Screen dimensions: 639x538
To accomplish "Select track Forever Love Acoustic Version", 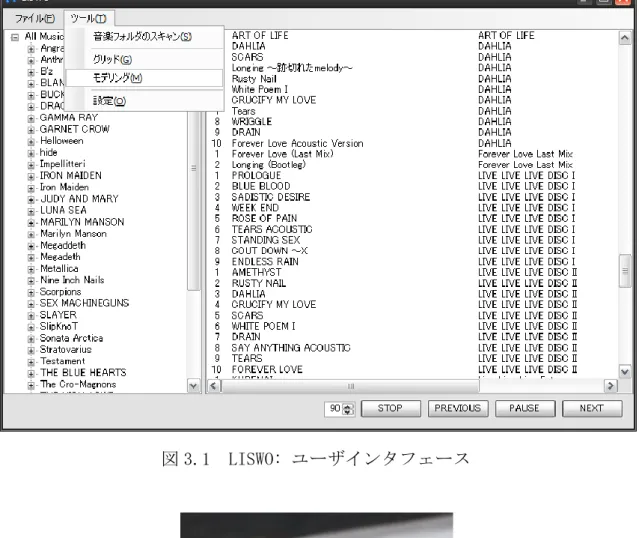I will tap(297, 143).
